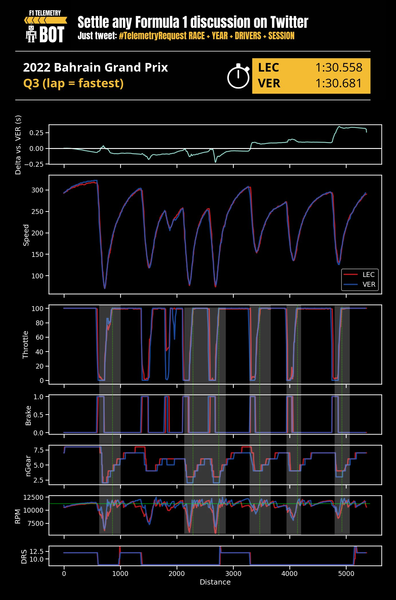
Task: Click the 5000 tick on Distance axis
Action: click(x=347, y=573)
